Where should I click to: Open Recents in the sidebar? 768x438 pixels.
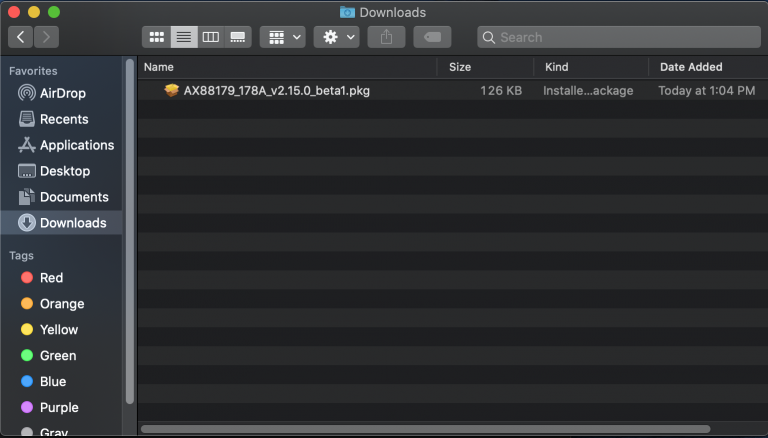(61, 119)
